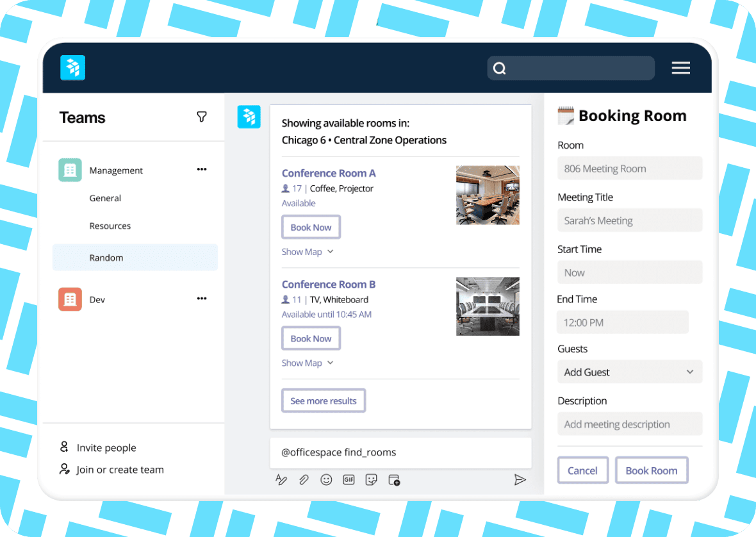Attach a file using the paperclip icon

(304, 479)
